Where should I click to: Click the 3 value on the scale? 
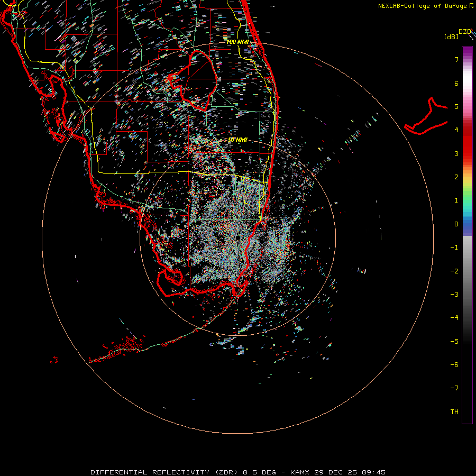(x=456, y=153)
